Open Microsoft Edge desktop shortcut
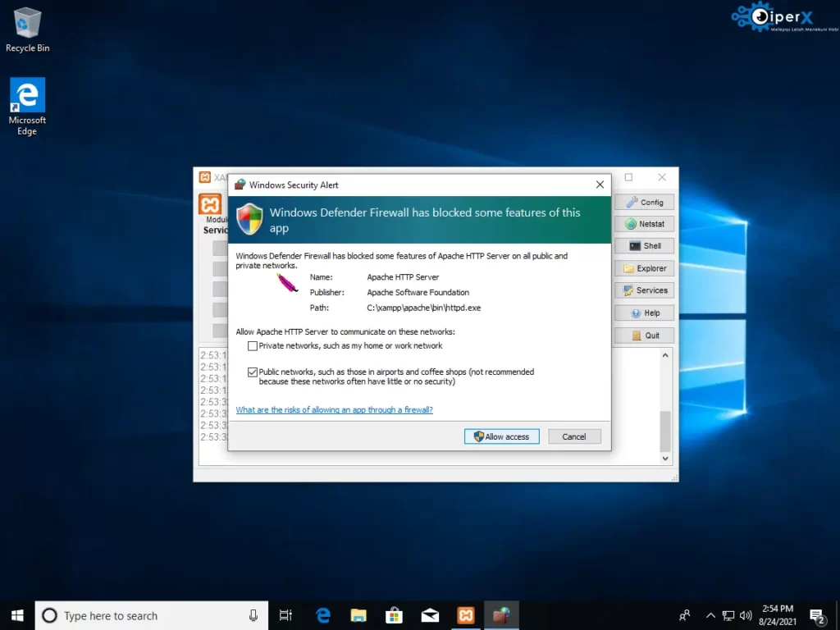Viewport: 840px width, 630px height. point(27,107)
